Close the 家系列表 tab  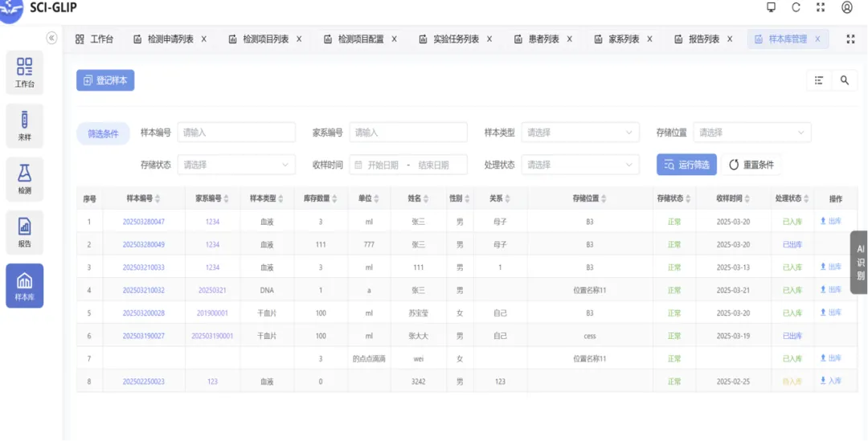[x=649, y=39]
